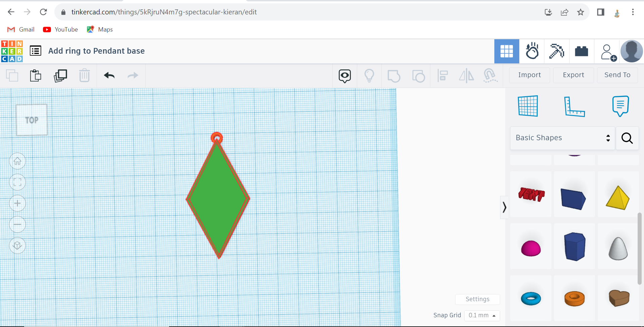
Task: Select the small ring atop the pendant
Action: pos(217,138)
